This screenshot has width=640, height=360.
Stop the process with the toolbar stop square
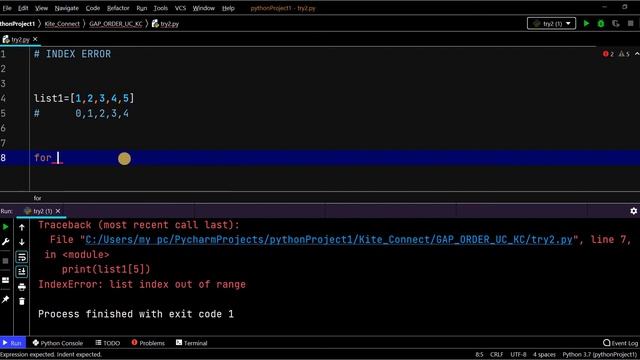tap(631, 23)
